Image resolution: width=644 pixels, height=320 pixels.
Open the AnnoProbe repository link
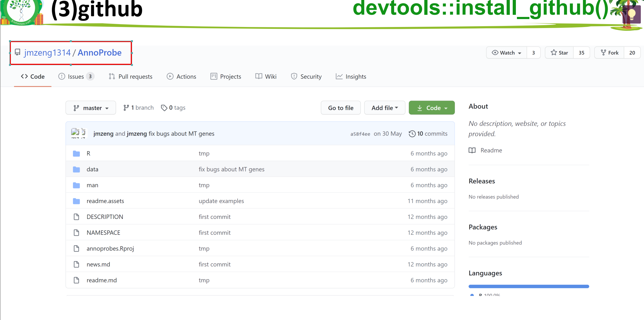100,52
